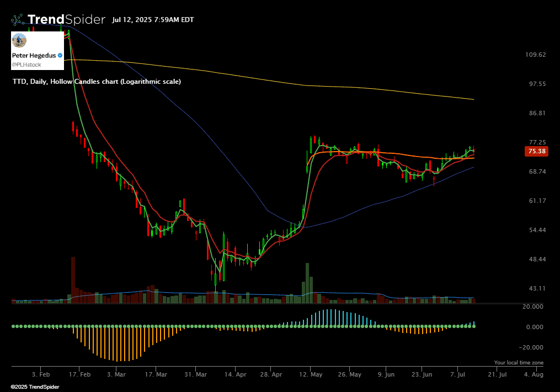Image resolution: width=560 pixels, height=392 pixels.
Task: Click the 43.11 price level on the axis
Action: (x=536, y=288)
